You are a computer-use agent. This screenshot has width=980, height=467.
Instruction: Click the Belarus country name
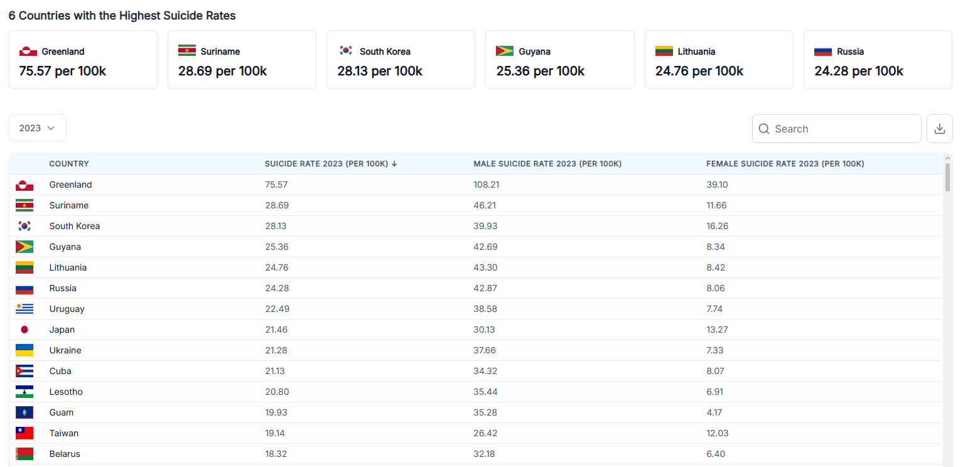[65, 454]
